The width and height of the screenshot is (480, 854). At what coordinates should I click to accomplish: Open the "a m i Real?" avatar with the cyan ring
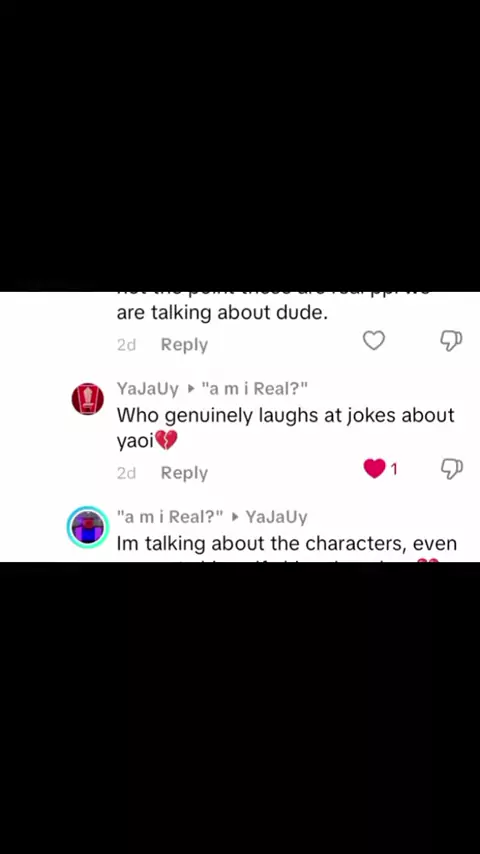pos(88,527)
